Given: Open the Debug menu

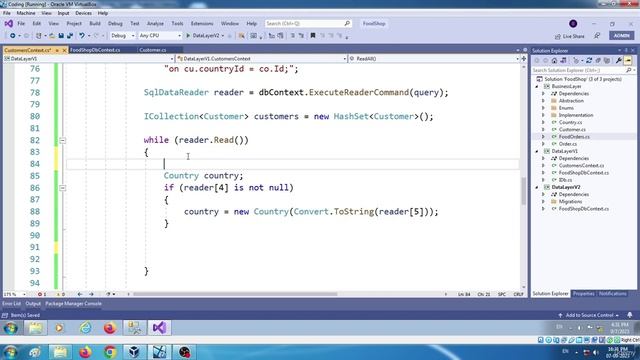Looking at the screenshot, I should coord(115,24).
